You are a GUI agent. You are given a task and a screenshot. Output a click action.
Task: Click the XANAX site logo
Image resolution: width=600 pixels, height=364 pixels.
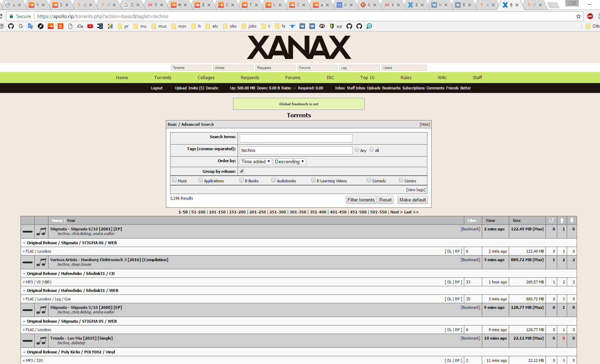point(299,47)
